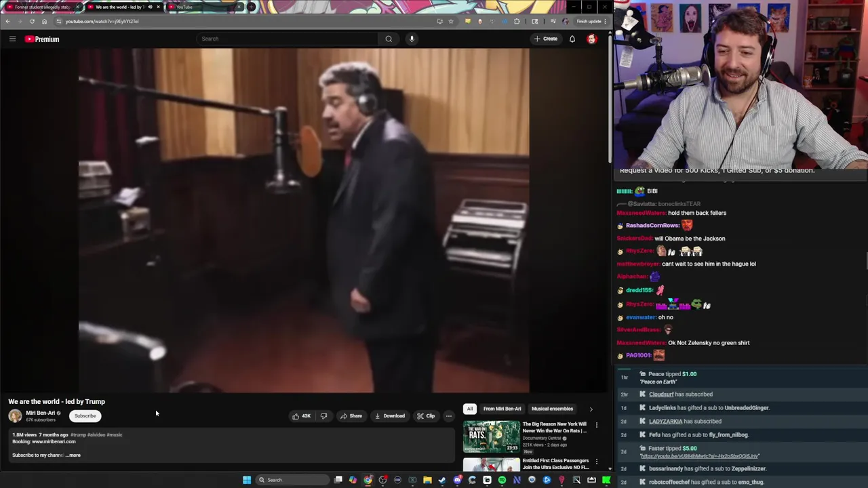This screenshot has width=868, height=488.
Task: Open Task View on the taskbar
Action: click(338, 480)
